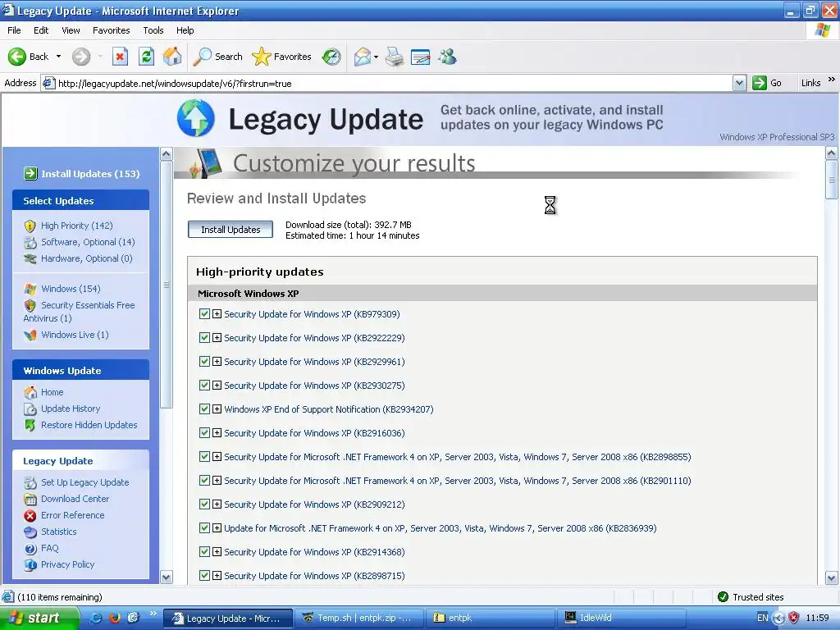Uncheck .NET Framework 4 KB2898855 checkbox

coord(204,456)
